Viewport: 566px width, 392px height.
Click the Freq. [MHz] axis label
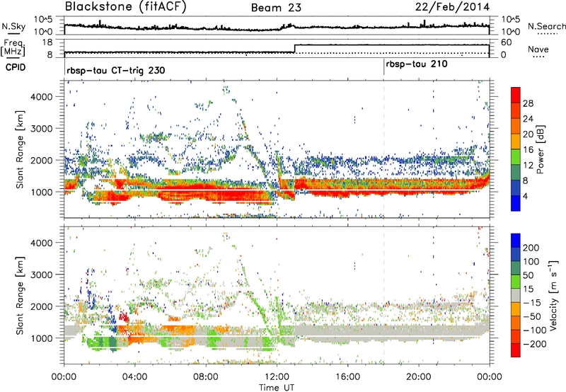pyautogui.click(x=13, y=47)
